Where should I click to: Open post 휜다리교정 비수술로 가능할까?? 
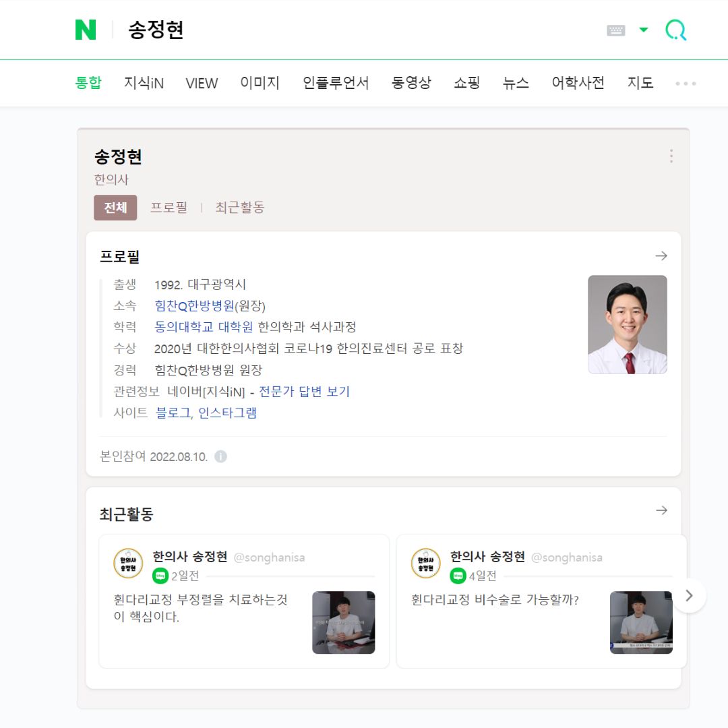tap(495, 600)
